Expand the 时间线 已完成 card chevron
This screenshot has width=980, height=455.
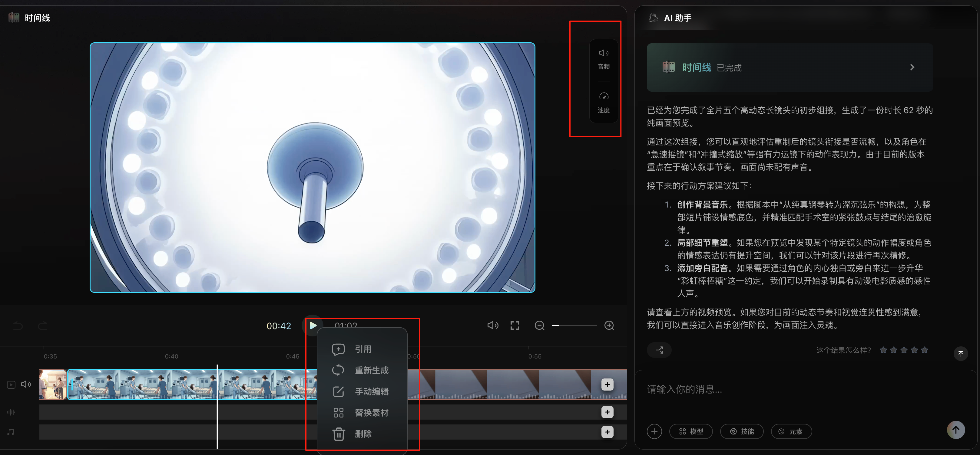[x=912, y=67]
